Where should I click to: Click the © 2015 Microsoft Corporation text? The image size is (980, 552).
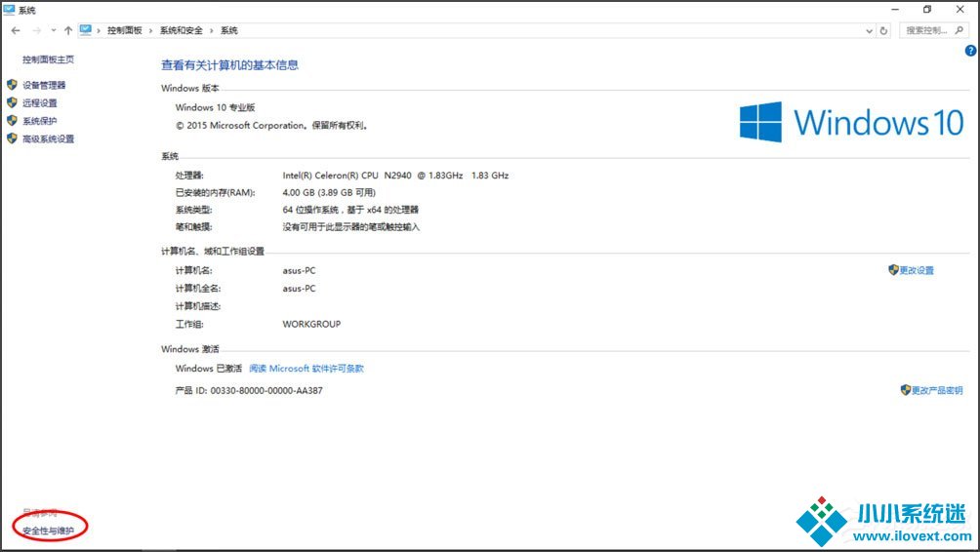(271, 126)
